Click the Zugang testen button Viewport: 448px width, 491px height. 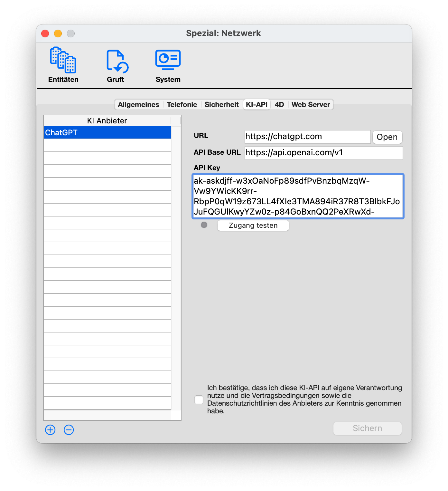pyautogui.click(x=253, y=226)
